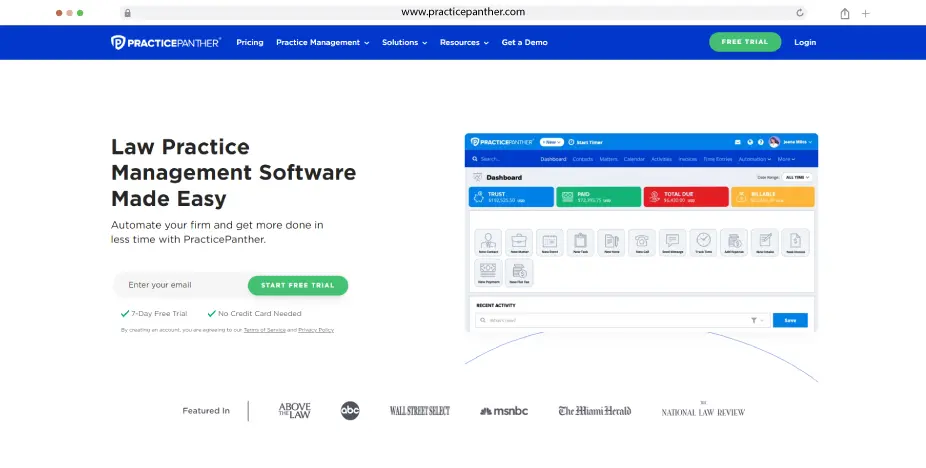Image resolution: width=926 pixels, height=468 pixels.
Task: Click the New Payment icon
Action: pos(488,272)
